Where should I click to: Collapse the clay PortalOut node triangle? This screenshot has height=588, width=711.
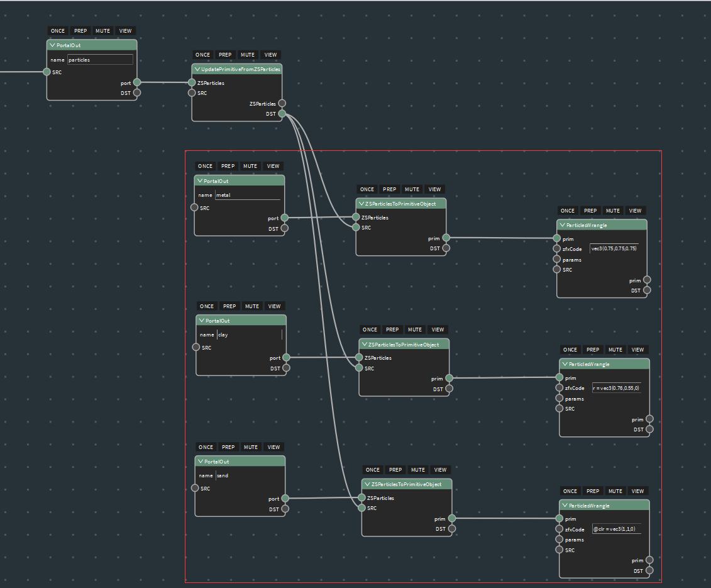pyautogui.click(x=202, y=320)
